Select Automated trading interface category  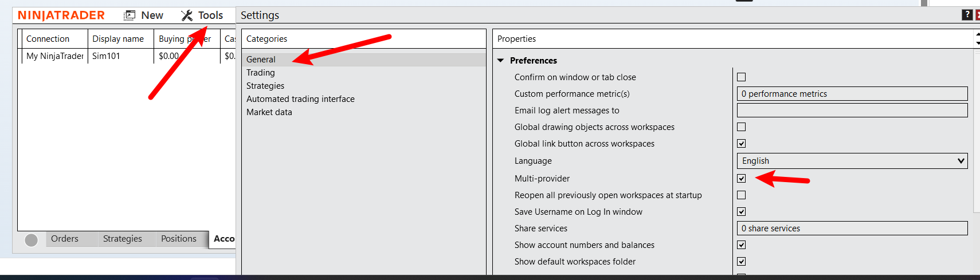pyautogui.click(x=300, y=99)
